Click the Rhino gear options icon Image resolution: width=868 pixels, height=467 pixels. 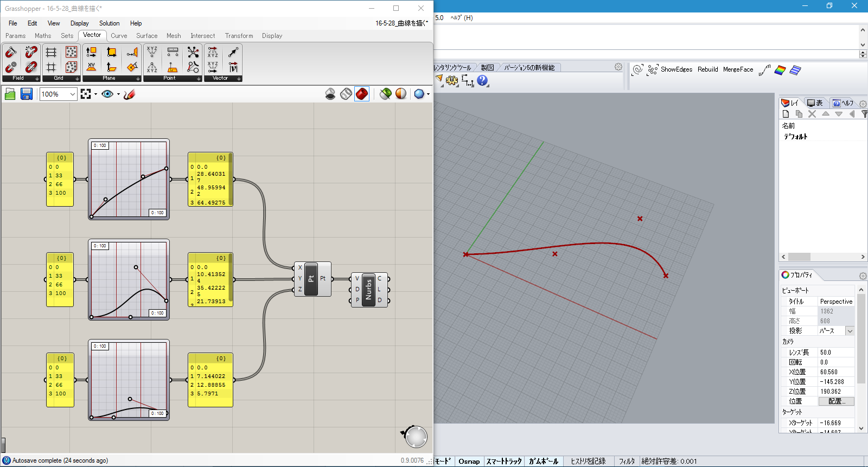(452, 80)
